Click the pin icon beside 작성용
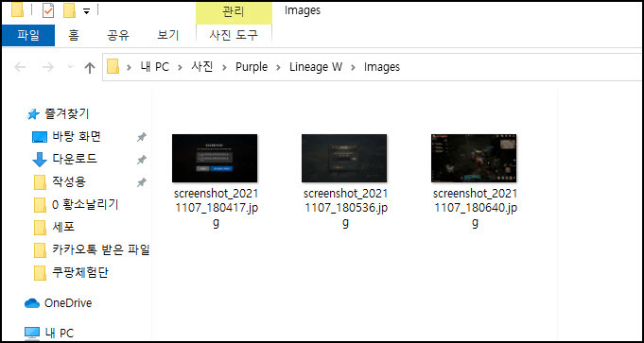This screenshot has height=343, width=644. click(x=142, y=182)
